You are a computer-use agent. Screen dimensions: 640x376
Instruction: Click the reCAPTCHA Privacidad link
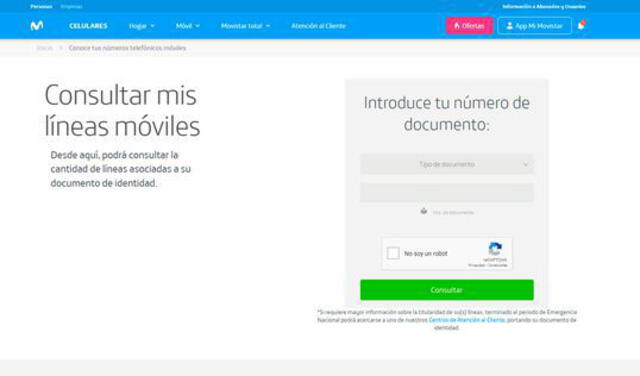476,265
